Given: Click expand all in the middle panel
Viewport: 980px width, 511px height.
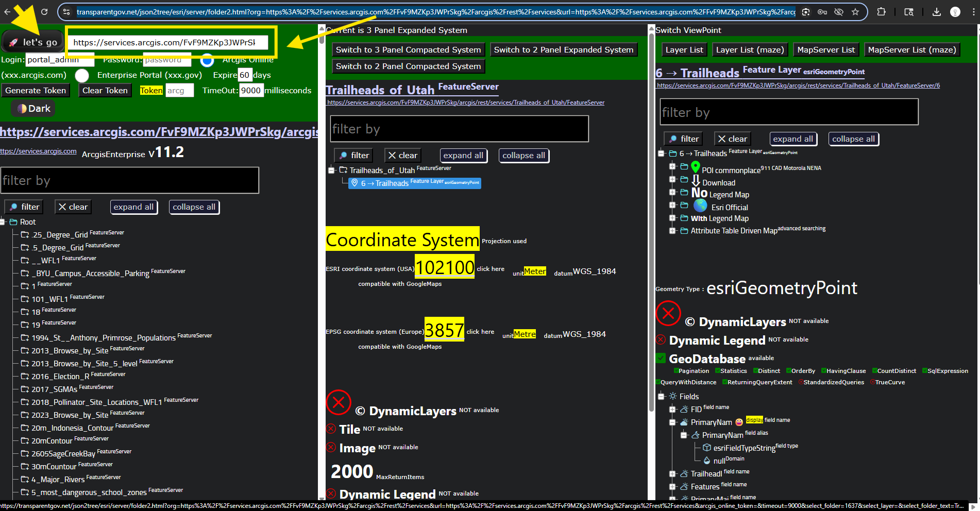Looking at the screenshot, I should click(x=463, y=156).
